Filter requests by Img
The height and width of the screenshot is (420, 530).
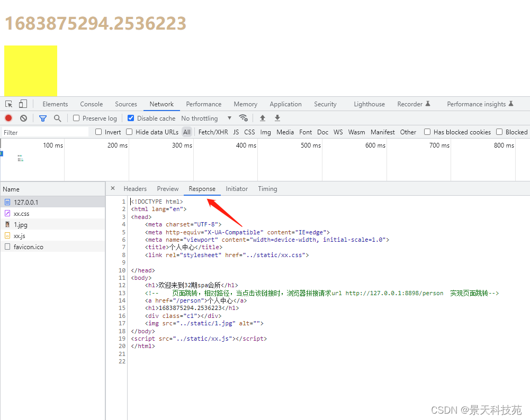point(265,132)
